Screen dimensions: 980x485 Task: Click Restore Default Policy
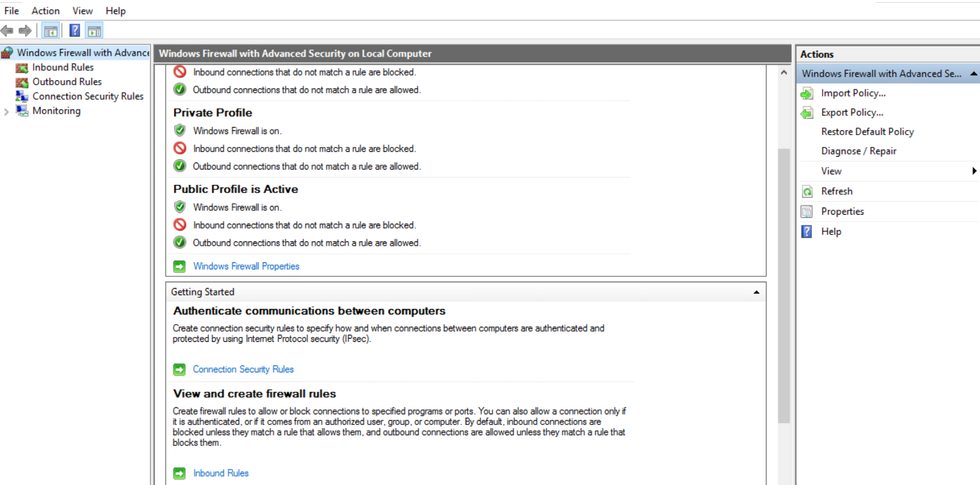867,132
